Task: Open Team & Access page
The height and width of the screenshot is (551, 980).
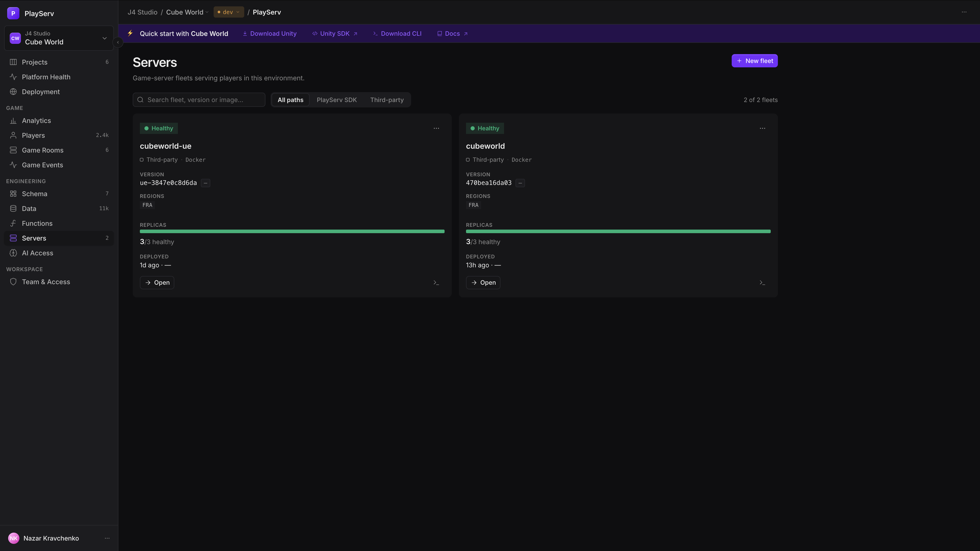Action: (59, 282)
